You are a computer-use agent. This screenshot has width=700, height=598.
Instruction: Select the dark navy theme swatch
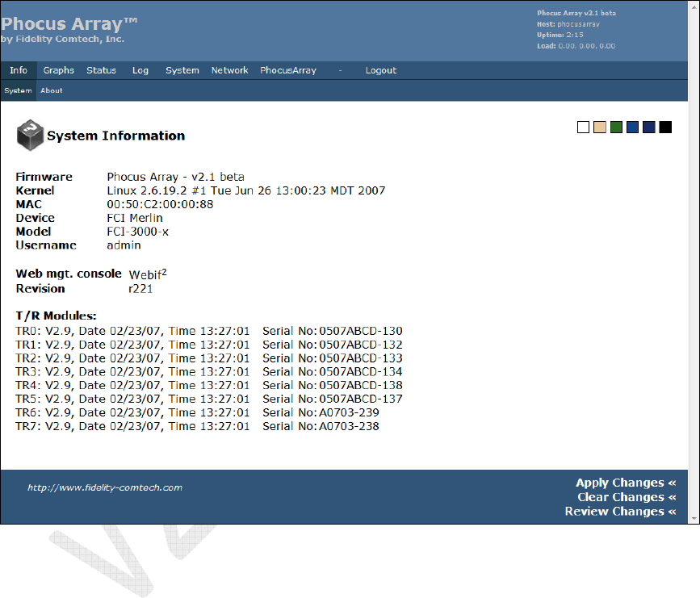click(x=648, y=128)
